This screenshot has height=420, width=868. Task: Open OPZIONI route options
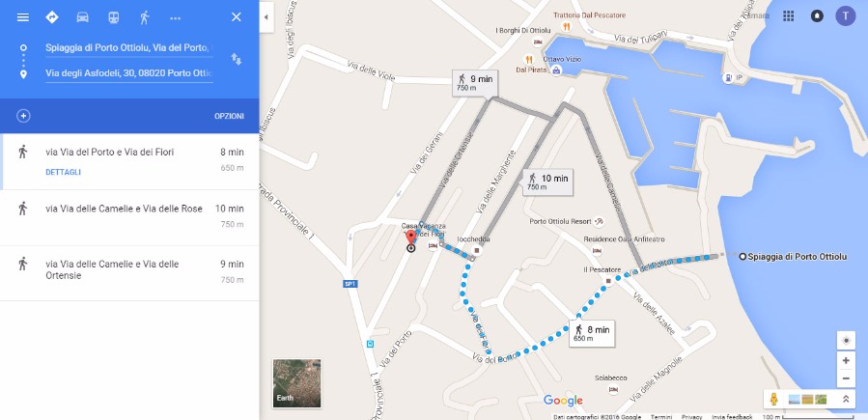pos(229,116)
